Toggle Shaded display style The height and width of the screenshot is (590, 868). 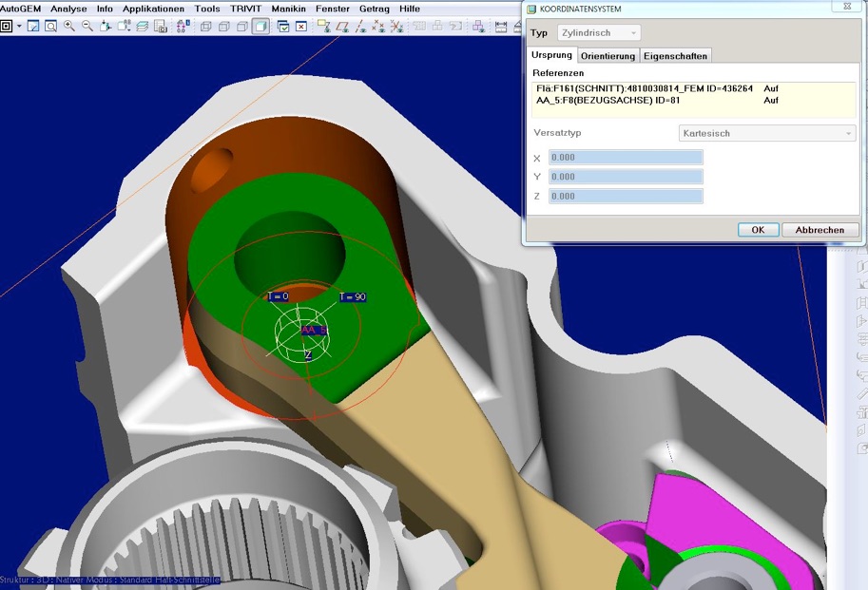coord(260,26)
